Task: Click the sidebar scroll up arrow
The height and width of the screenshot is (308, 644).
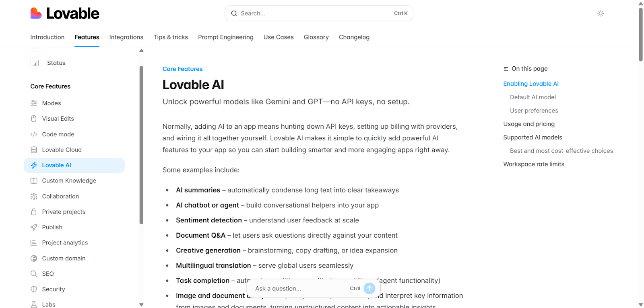Action: point(141,51)
